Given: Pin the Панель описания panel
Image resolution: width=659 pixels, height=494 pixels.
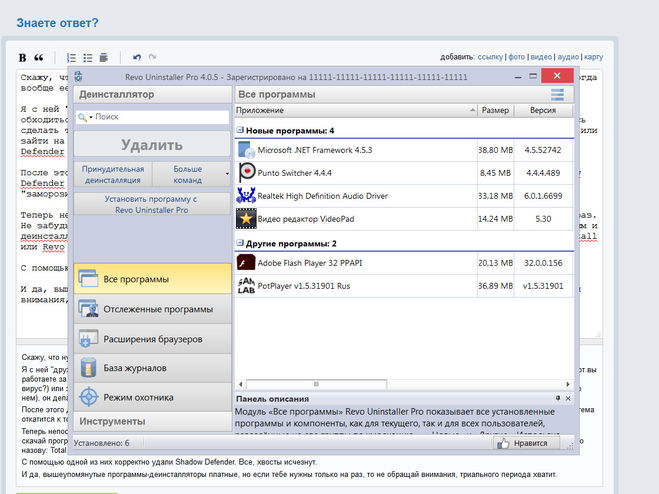Looking at the screenshot, I should point(558,398).
